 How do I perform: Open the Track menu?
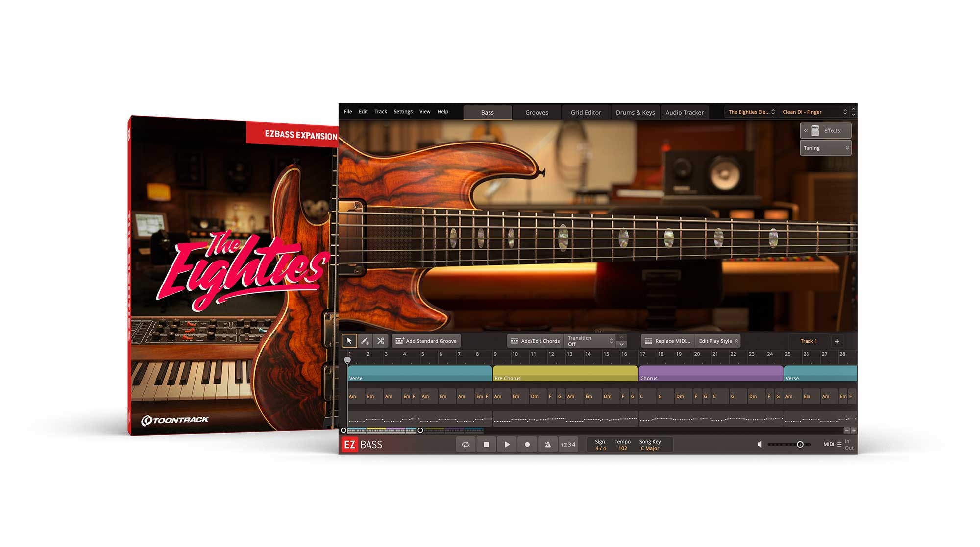coord(381,112)
